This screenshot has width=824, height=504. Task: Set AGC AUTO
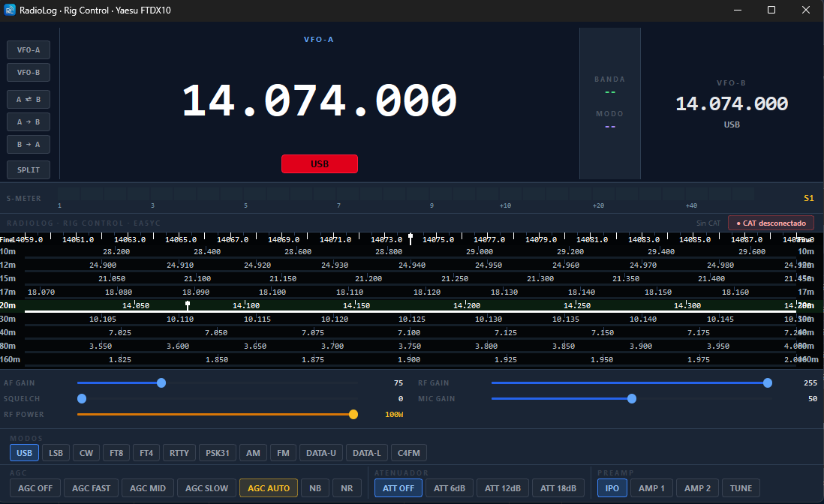point(269,487)
